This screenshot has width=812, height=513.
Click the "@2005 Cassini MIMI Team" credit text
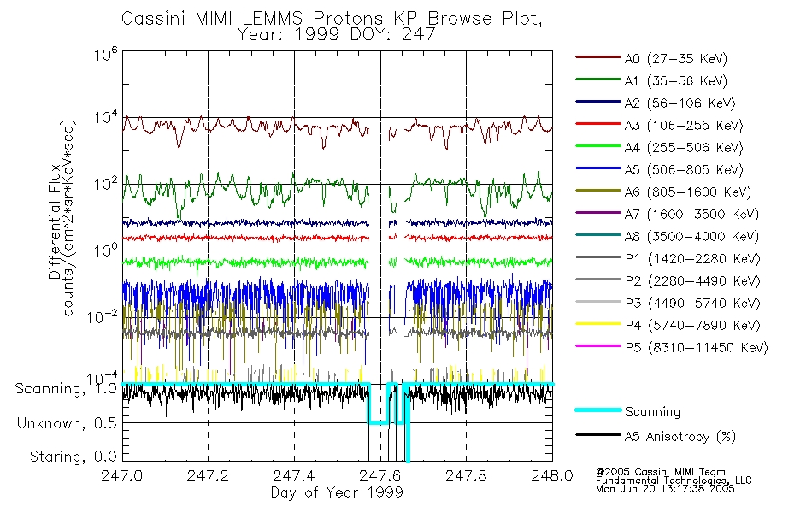click(661, 472)
